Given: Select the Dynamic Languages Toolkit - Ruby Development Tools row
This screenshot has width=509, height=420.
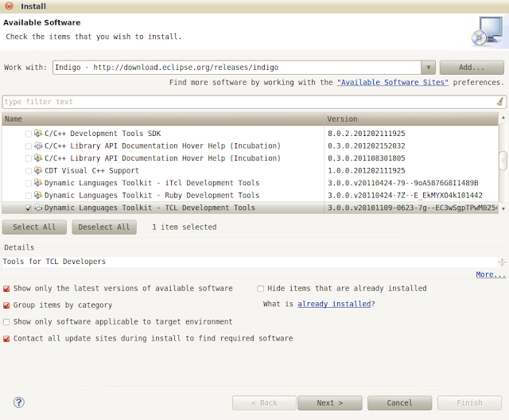Looking at the screenshot, I should pos(250,195).
